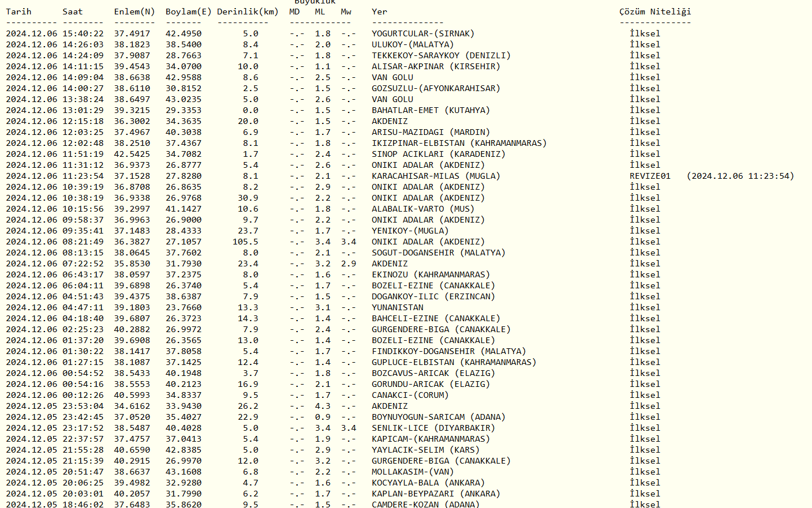Click longitude value 43.0235
Viewport: 812px width, 508px height.
click(x=184, y=99)
